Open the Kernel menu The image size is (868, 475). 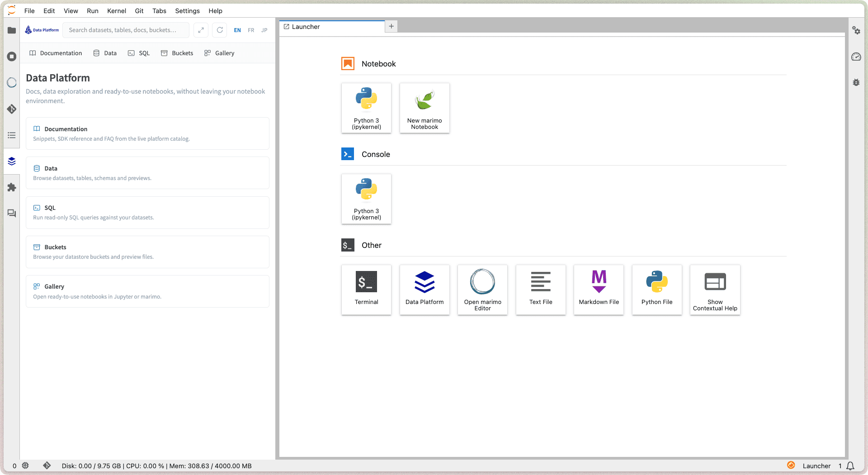[117, 11]
